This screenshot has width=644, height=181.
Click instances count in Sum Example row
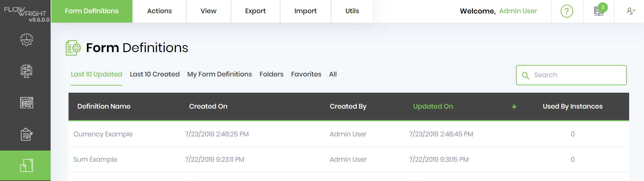[572, 160]
